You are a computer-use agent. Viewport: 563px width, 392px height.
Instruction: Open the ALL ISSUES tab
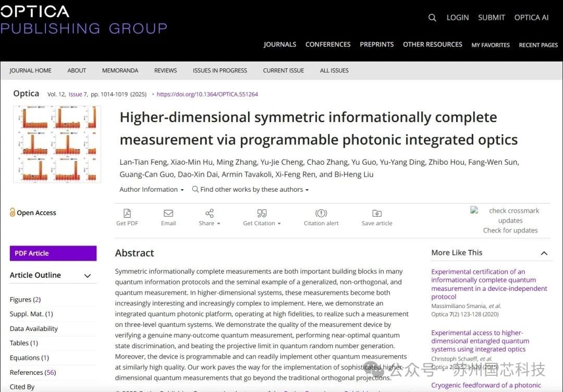coord(334,70)
